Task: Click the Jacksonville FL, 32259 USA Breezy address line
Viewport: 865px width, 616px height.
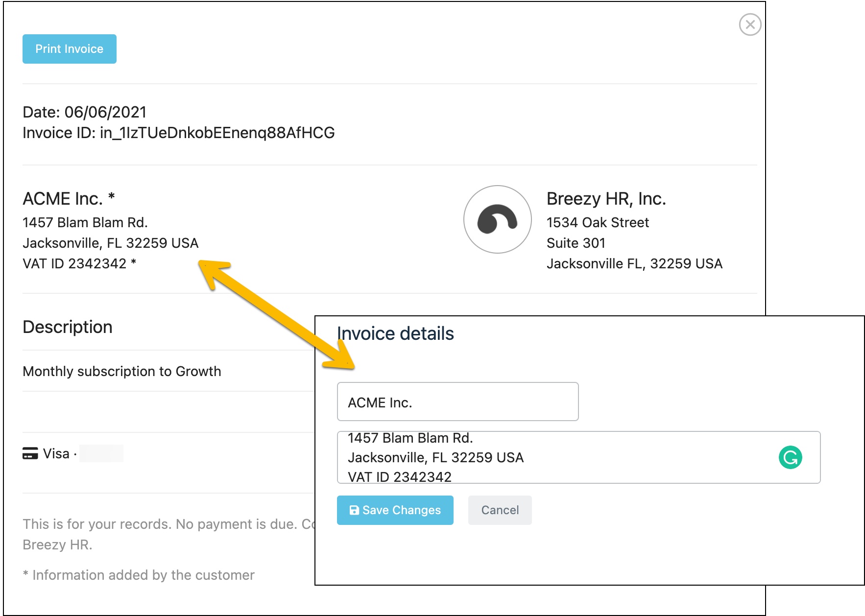Action: point(634,263)
